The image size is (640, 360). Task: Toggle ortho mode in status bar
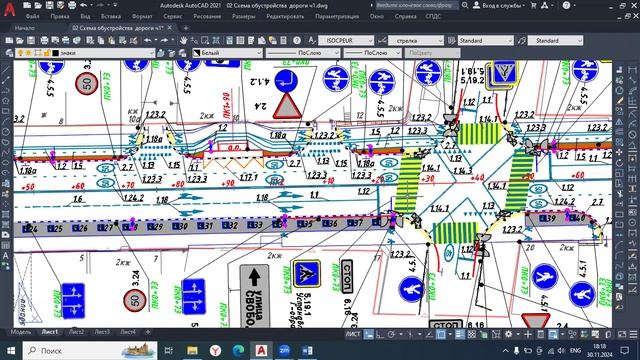pos(380,334)
